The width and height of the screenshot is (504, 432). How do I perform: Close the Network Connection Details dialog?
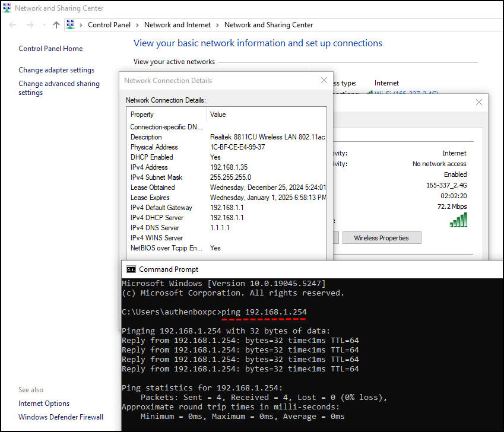[324, 80]
